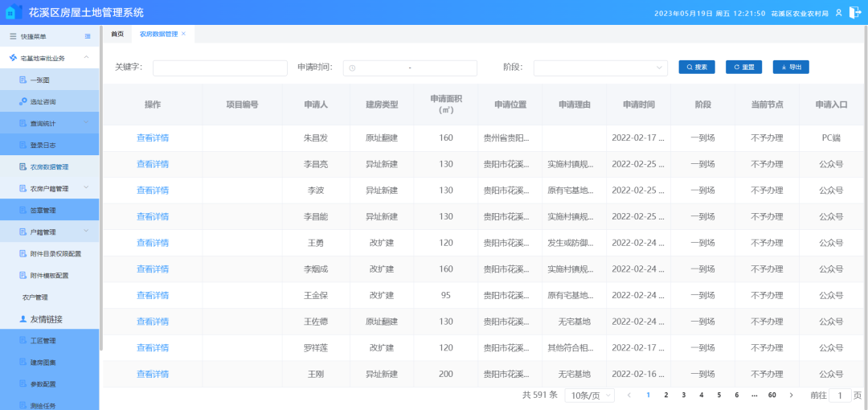Viewport: 868px width, 410px height.
Task: Click the 友情链接 person icon
Action: [23, 319]
